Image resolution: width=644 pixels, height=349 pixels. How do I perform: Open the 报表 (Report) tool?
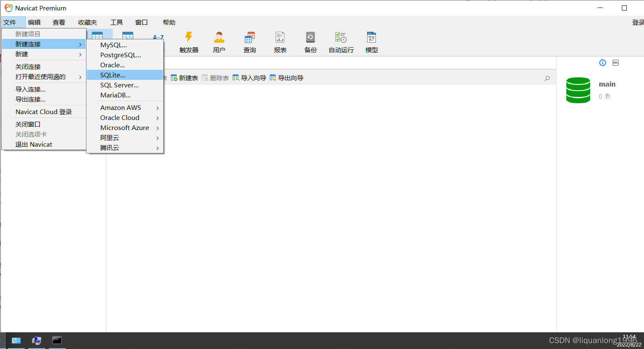(x=280, y=42)
